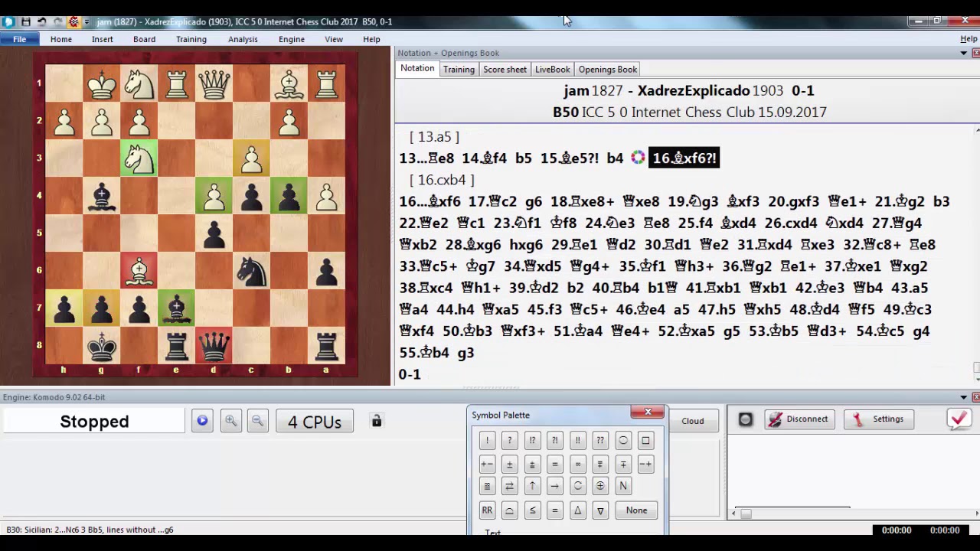The image size is (980, 551).
Task: Start the engine with the play button
Action: pyautogui.click(x=202, y=421)
